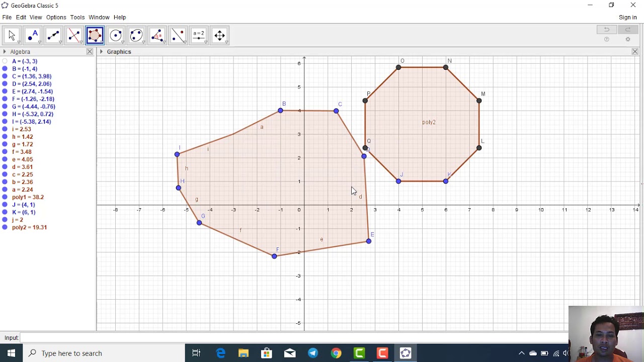Open the Options menu
Viewport: 644px width, 362px height.
pos(56,17)
